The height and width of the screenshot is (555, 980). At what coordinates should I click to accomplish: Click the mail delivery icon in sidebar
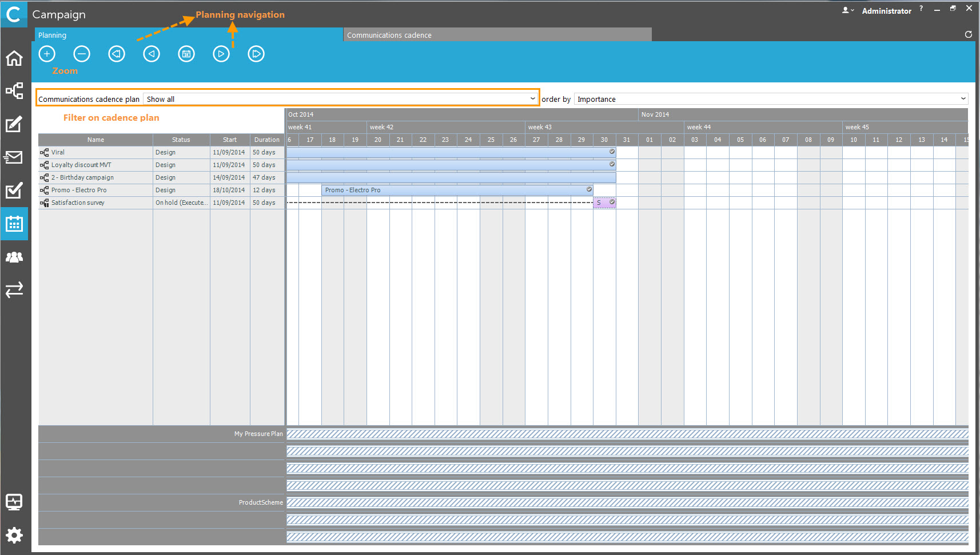tap(14, 157)
